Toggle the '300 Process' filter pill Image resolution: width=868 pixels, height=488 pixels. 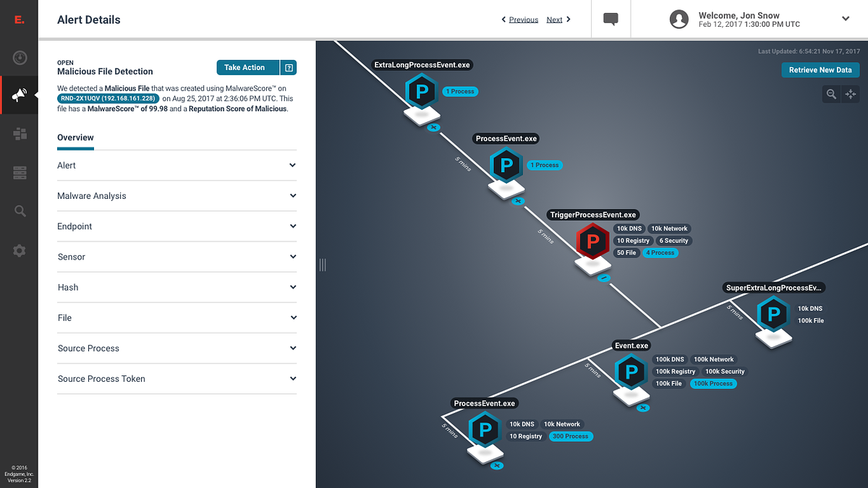point(571,437)
